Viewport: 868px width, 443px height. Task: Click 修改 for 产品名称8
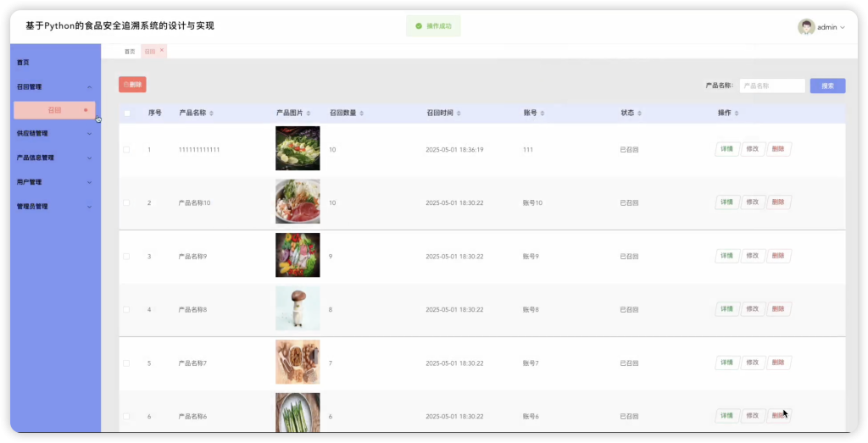point(753,309)
